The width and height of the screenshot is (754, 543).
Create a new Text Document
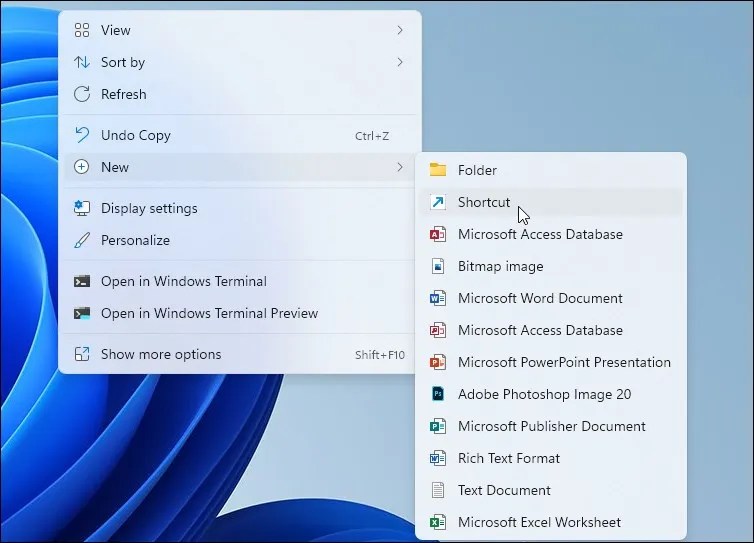pos(551,490)
